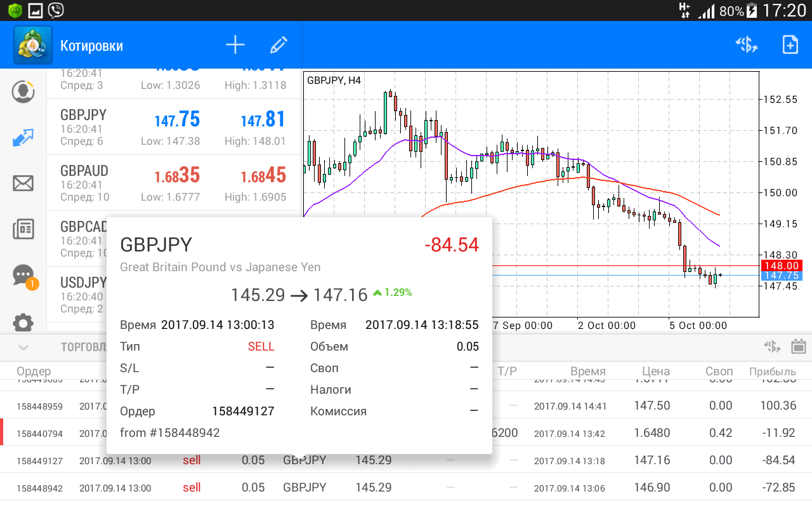The height and width of the screenshot is (508, 812).
Task: Add a new symbol with plus icon
Action: tap(235, 45)
